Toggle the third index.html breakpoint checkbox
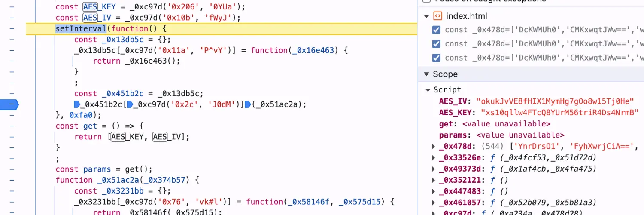Screen dimensions: 644x215 436,58
